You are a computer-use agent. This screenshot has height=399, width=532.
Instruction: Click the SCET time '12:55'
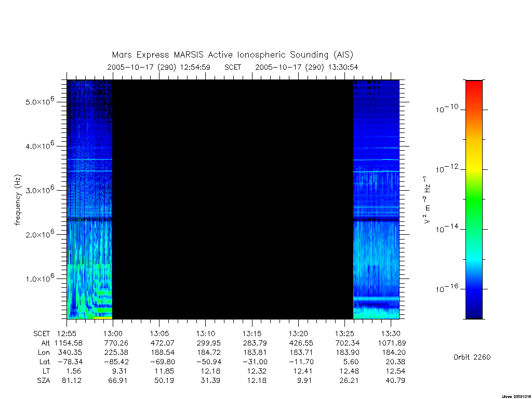[67, 334]
